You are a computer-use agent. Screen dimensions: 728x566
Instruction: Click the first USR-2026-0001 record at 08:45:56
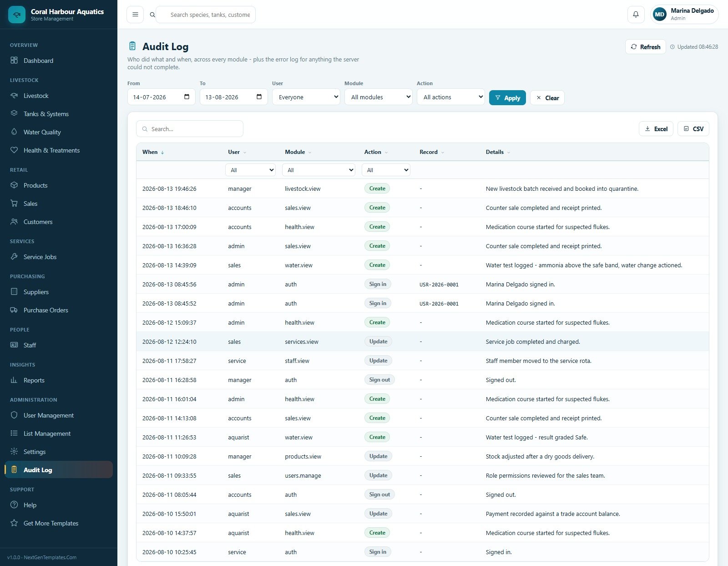439,285
